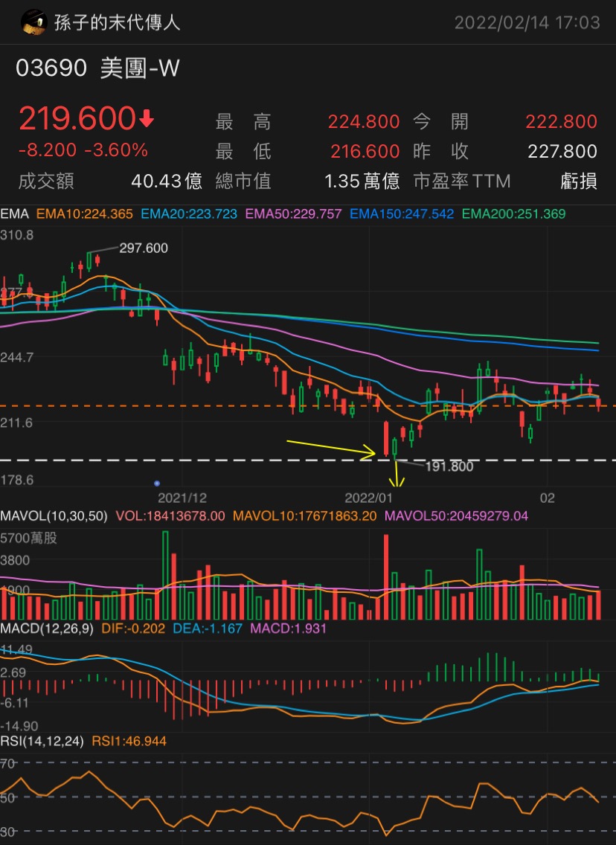Screen dimensions: 616x845
Task: Select stock name 美團-W
Action: click(x=140, y=68)
